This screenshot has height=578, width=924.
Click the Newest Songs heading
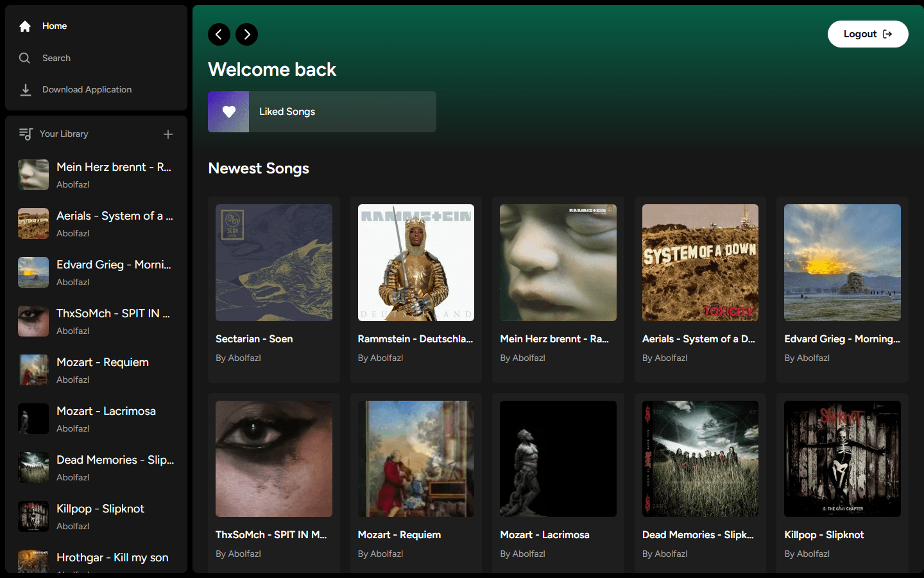(259, 168)
